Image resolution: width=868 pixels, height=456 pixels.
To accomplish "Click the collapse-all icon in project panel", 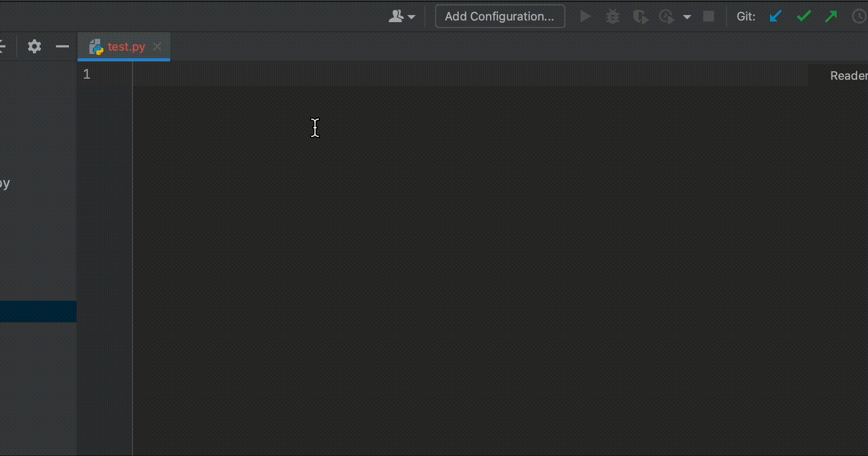I will click(x=2, y=46).
